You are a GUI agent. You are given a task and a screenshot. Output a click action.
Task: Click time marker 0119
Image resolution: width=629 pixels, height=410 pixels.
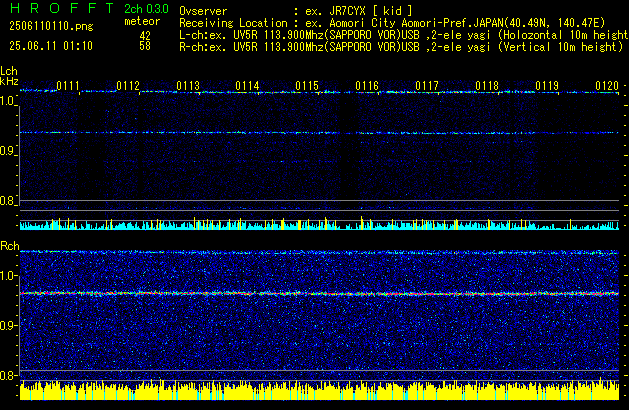(x=547, y=86)
